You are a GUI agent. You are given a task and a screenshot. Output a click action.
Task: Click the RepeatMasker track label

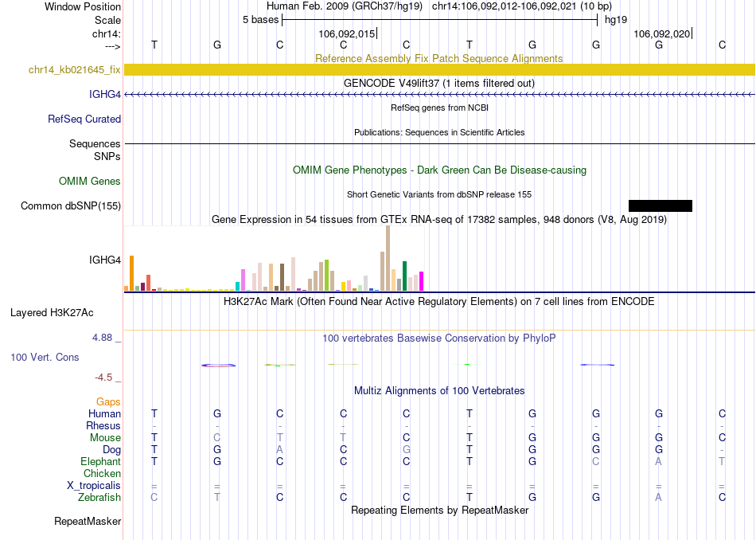point(88,521)
